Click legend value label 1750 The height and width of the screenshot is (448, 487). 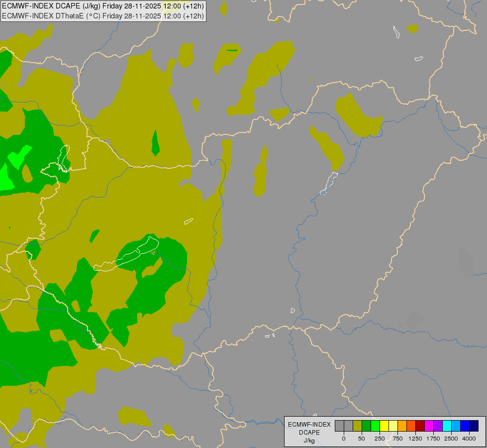pos(433,439)
